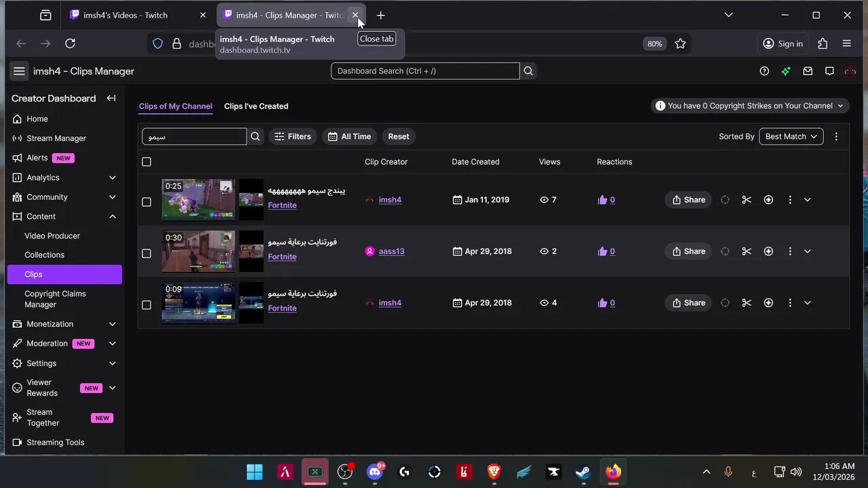Open the whispers chat bubble icon
This screenshot has width=868, height=488.
[829, 71]
